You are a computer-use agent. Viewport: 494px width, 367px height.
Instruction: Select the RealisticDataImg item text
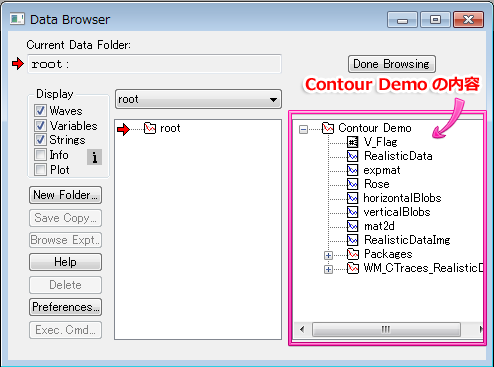[x=407, y=240]
